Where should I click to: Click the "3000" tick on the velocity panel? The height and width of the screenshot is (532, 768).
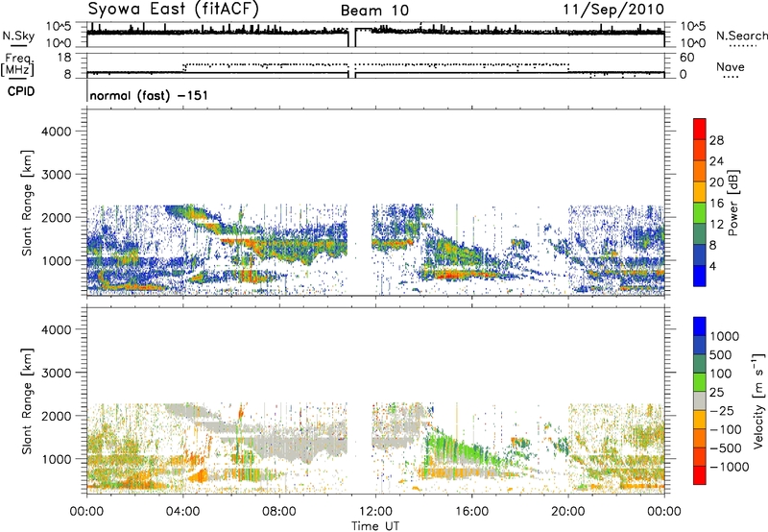(56, 373)
